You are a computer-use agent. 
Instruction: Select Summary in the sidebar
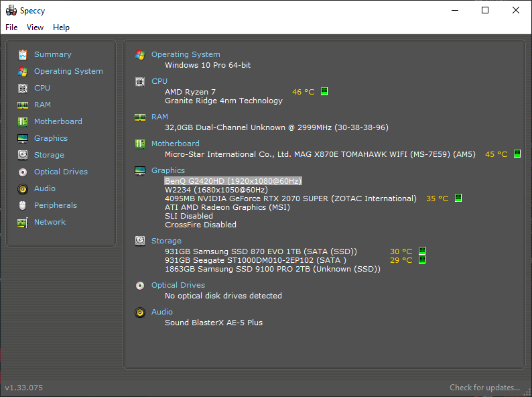53,54
